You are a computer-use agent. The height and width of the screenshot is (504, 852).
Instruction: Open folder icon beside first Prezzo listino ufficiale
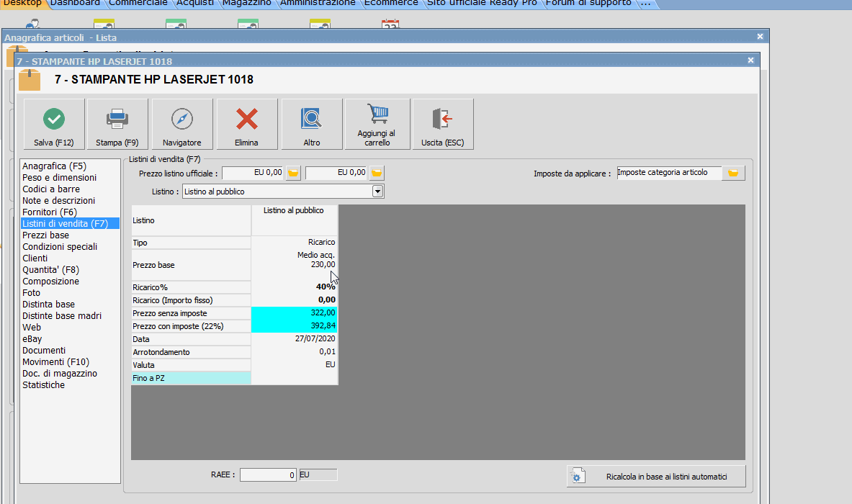(x=293, y=174)
